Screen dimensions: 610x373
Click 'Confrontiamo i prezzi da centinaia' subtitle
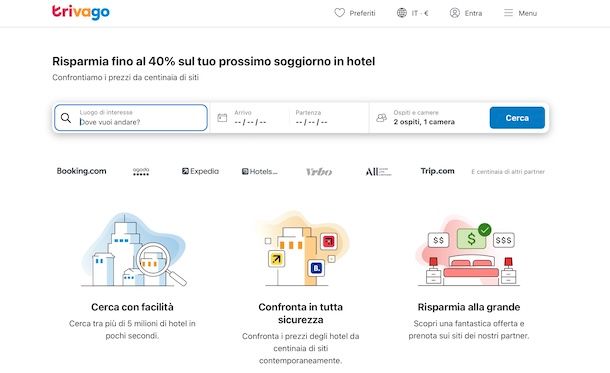point(125,77)
